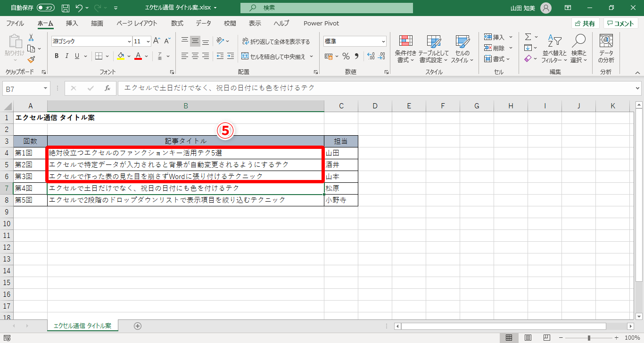Open the font size dropdown showing 11
This screenshot has height=343, width=644.
(148, 41)
